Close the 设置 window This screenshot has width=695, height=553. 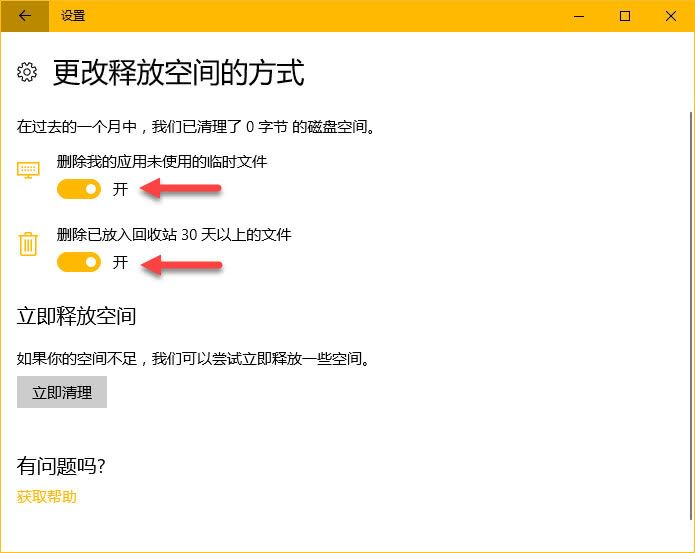tap(671, 16)
